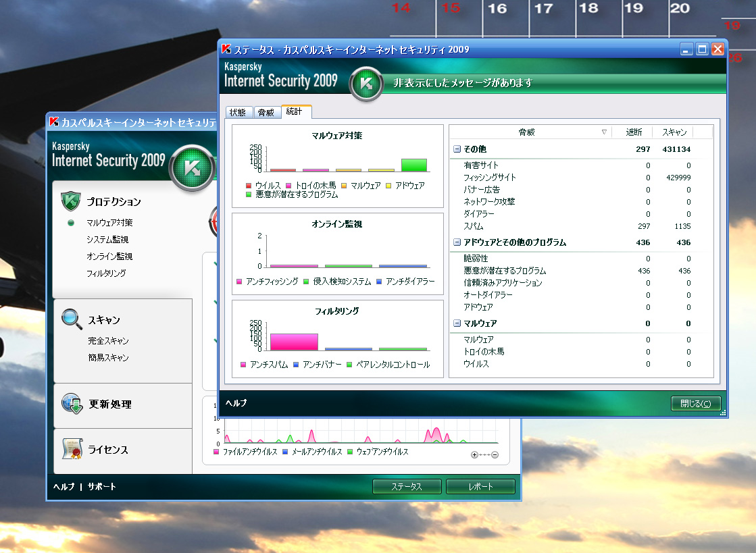Zoom in the activity graph with the plus icon

[x=474, y=454]
